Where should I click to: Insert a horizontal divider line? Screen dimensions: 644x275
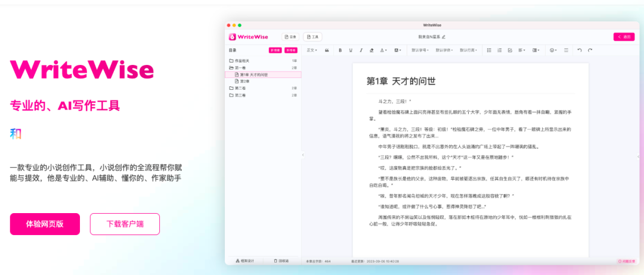coord(566,51)
